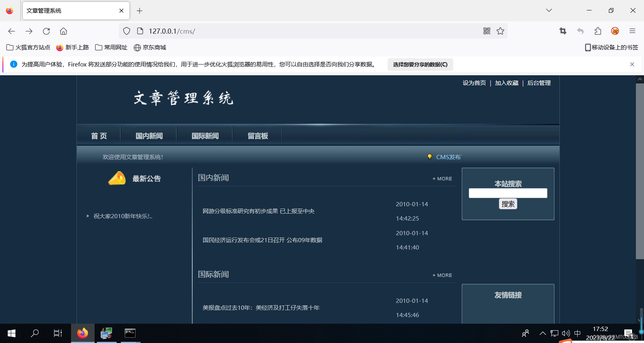Click the CMS发布 announcement link
Screen dimensions: 644x343
(448, 157)
